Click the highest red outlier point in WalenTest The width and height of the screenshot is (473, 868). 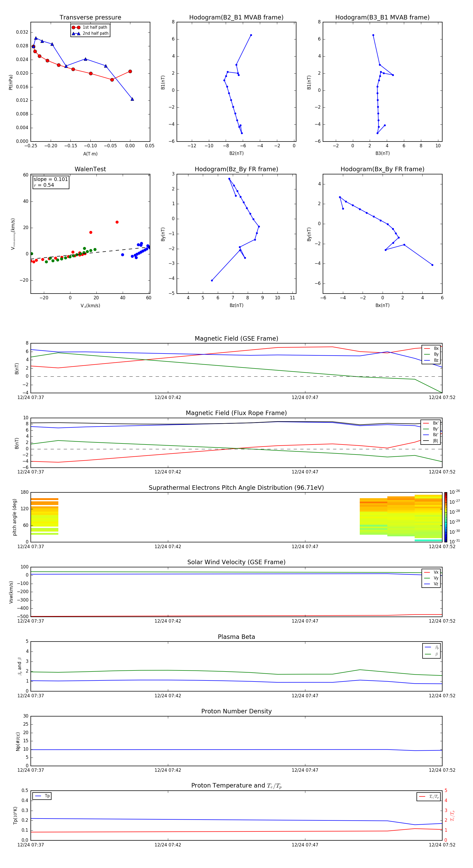(x=117, y=222)
